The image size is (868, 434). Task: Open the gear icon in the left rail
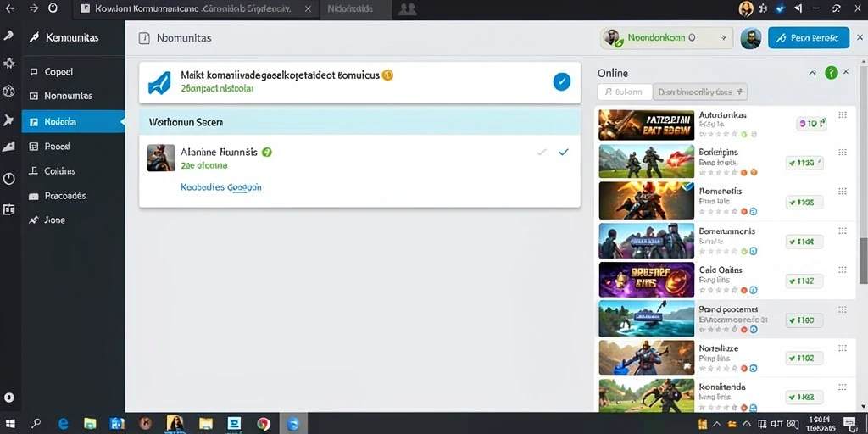8,64
